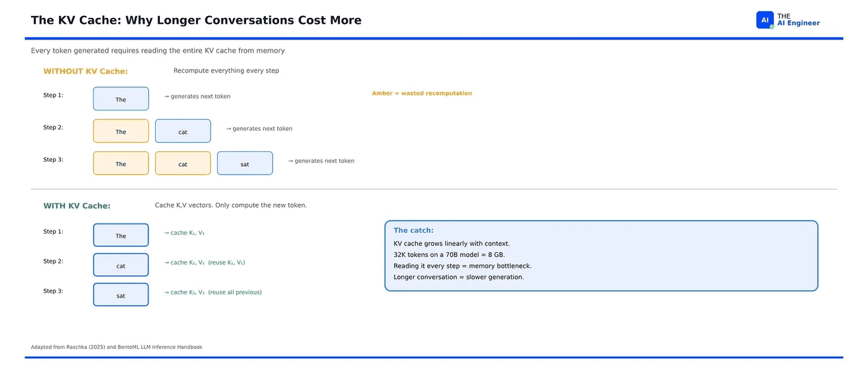This screenshot has width=868, height=372.
Task: Click the "AI Engineer" brand name text
Action: tap(799, 24)
